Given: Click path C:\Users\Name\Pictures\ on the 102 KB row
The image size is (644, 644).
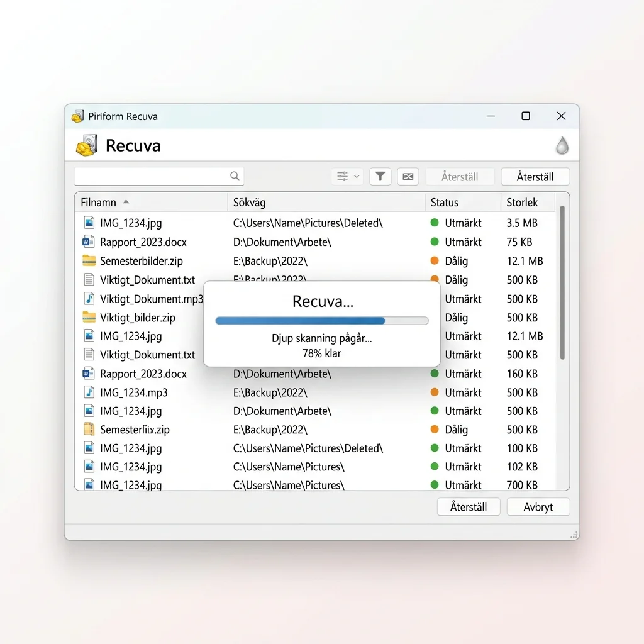Looking at the screenshot, I should (289, 467).
